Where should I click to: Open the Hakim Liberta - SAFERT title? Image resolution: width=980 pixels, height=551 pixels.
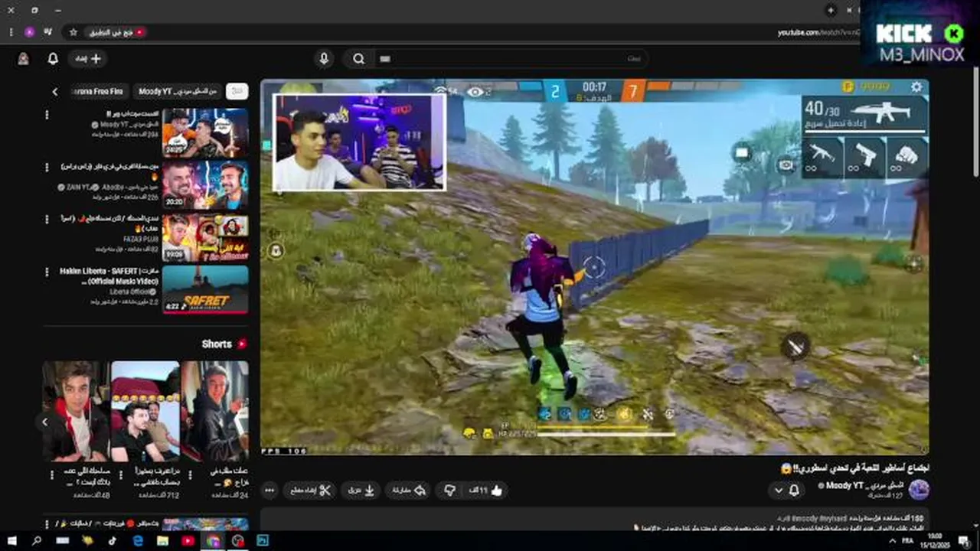[x=109, y=275]
